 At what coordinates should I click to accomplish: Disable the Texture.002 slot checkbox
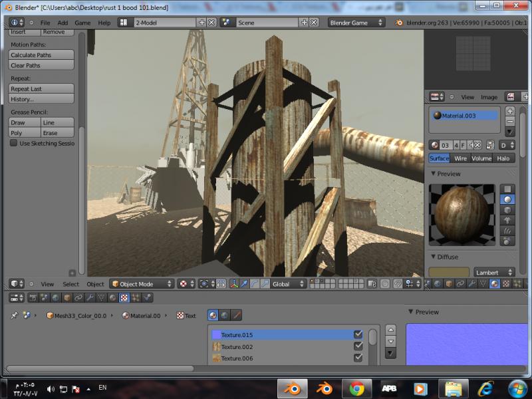pos(358,346)
